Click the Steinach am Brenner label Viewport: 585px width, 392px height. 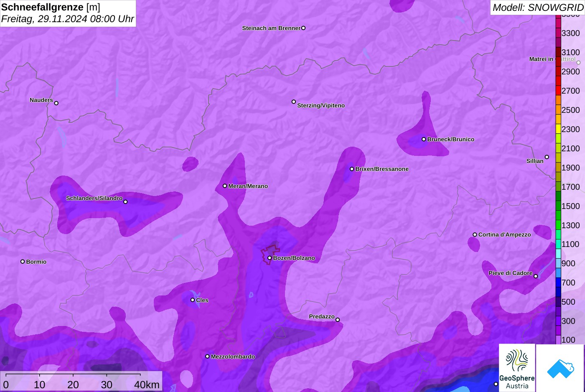tap(271, 28)
